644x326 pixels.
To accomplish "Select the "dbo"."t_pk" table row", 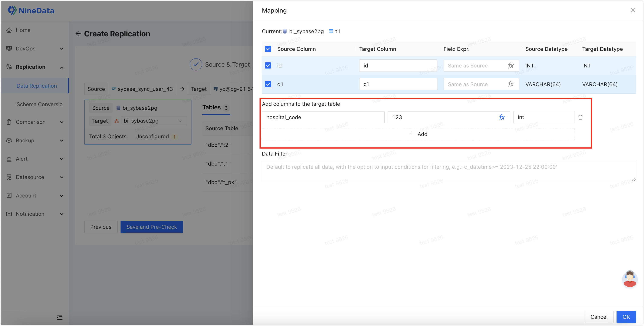I will click(x=227, y=182).
